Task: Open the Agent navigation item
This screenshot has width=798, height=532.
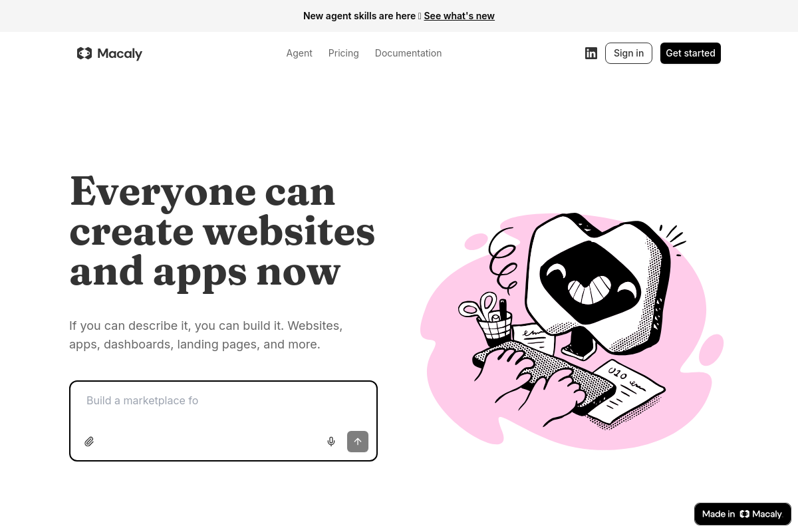Action: (299, 53)
